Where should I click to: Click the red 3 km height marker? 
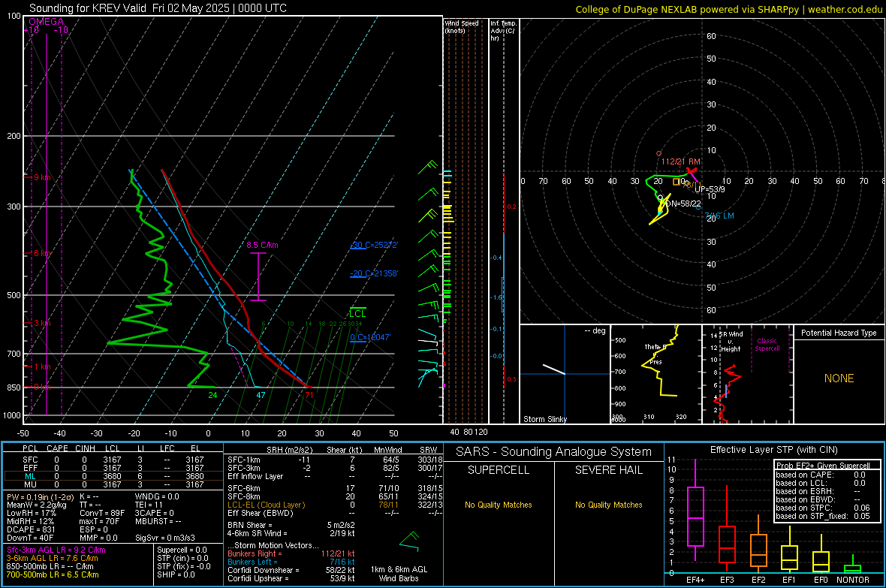[42, 323]
